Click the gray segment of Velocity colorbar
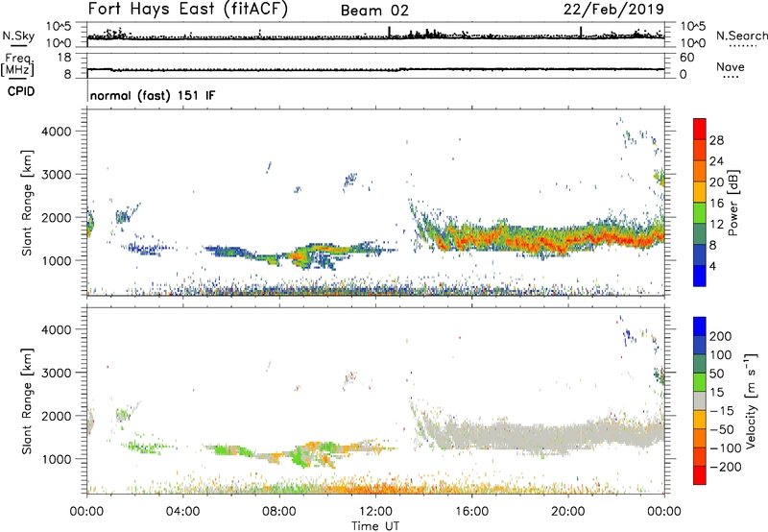Viewport: 768px width, 532px height. pyautogui.click(x=700, y=400)
